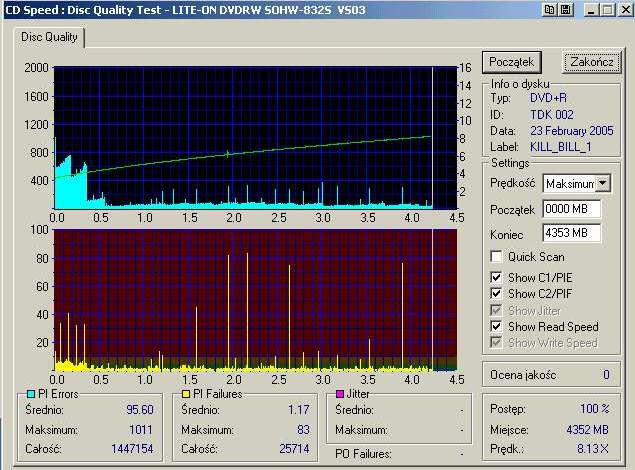
Task: Click the disc type value DVD+R
Action: [x=549, y=98]
